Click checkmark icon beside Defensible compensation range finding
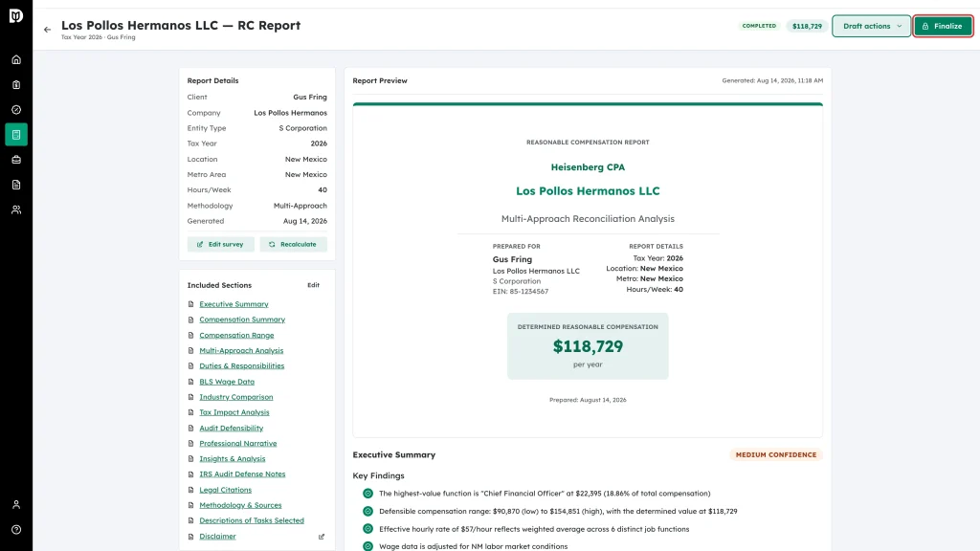The image size is (980, 551). point(368,511)
